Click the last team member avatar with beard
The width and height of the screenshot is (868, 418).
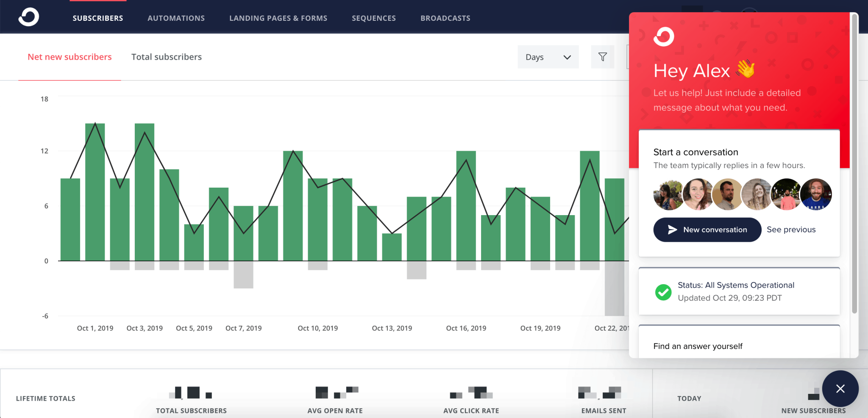tap(816, 194)
